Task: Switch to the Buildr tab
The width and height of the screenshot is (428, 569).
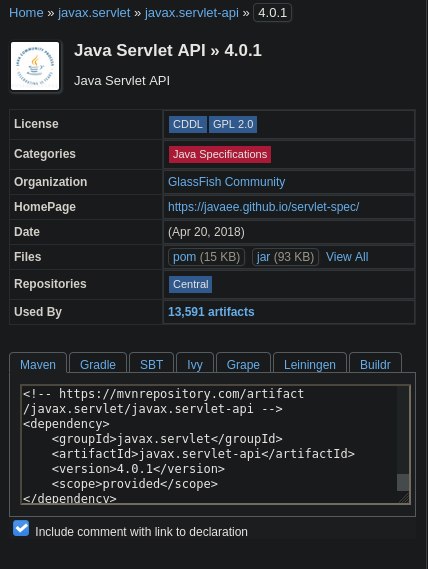Action: [x=375, y=364]
